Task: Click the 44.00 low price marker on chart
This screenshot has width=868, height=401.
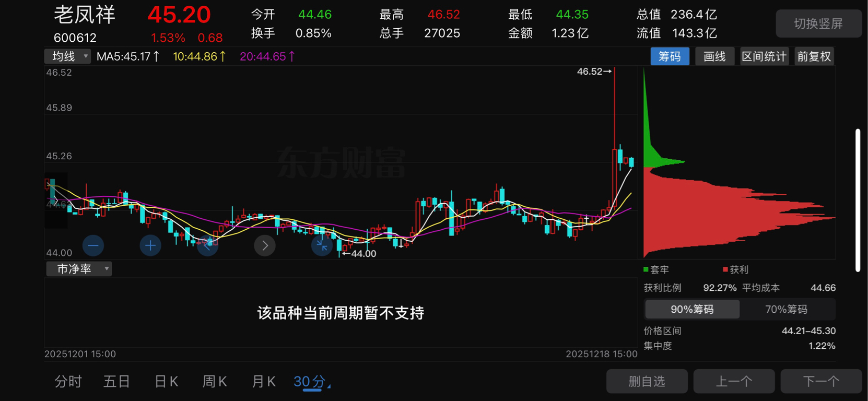Action: [359, 254]
